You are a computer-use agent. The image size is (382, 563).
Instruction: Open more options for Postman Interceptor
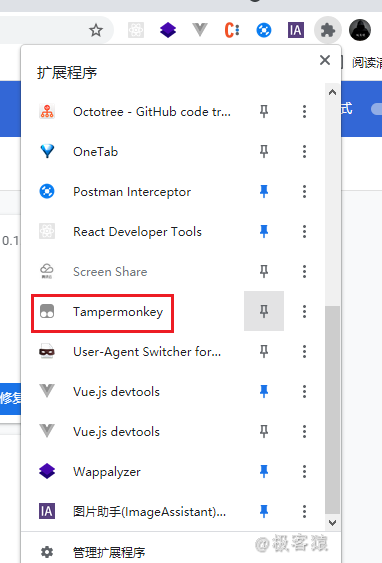[304, 191]
